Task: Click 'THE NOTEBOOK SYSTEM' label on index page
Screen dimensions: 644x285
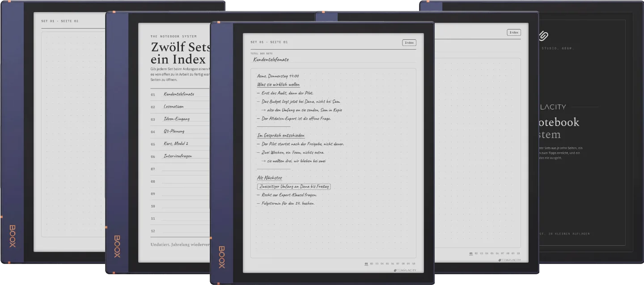Action: coord(173,36)
